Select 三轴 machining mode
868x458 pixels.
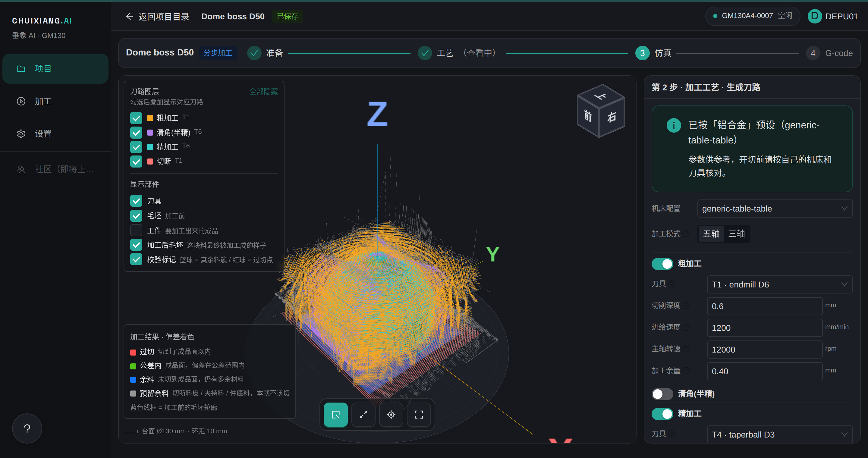(x=736, y=234)
